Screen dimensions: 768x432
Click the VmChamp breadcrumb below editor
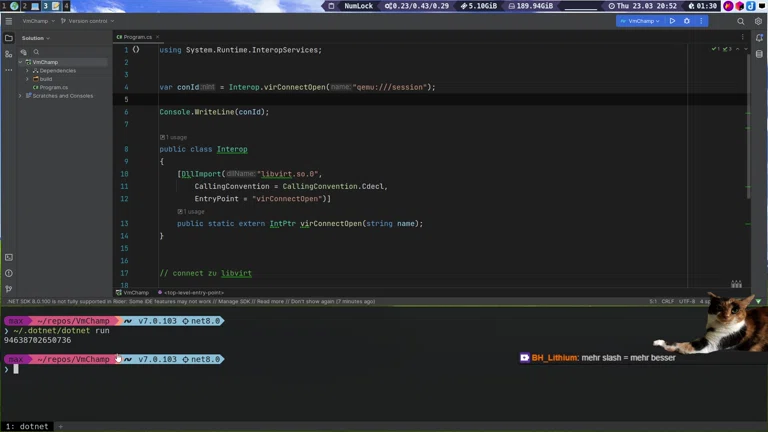tap(132, 292)
